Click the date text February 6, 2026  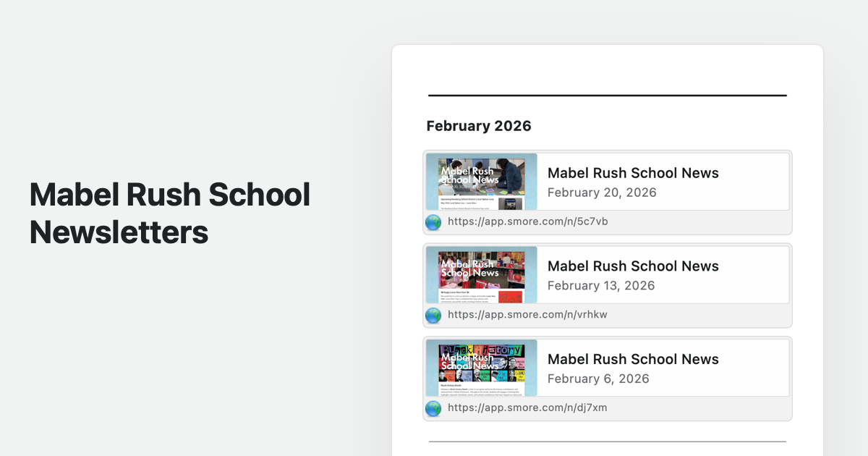(x=598, y=379)
